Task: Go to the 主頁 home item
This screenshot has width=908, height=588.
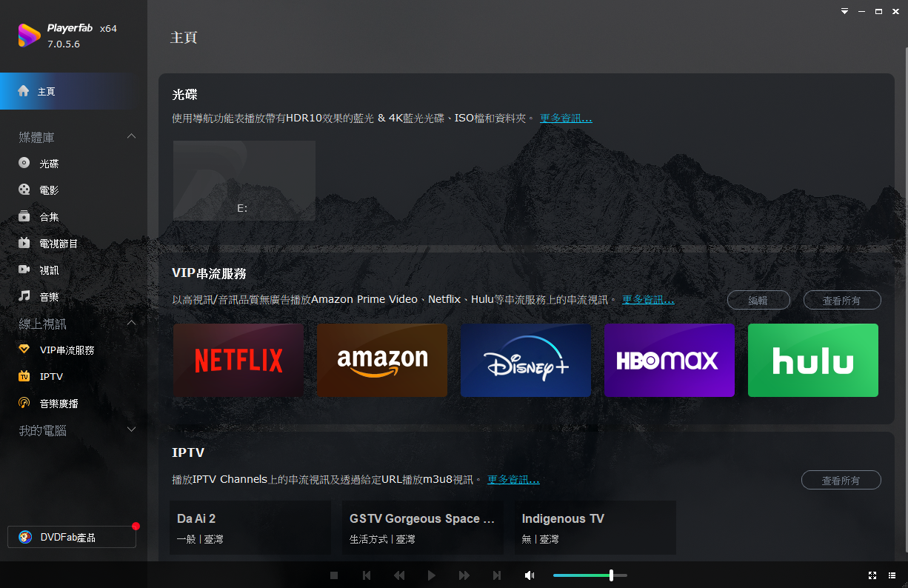Action: pos(74,91)
